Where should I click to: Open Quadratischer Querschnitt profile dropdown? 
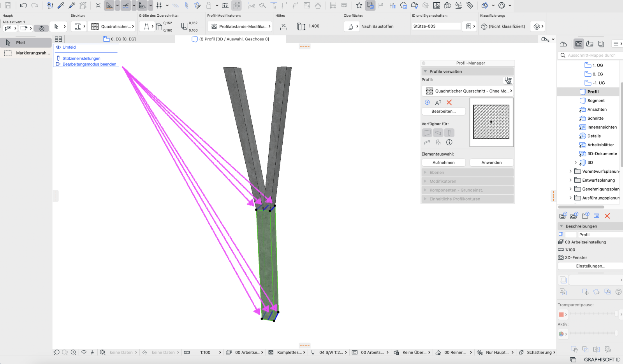468,91
